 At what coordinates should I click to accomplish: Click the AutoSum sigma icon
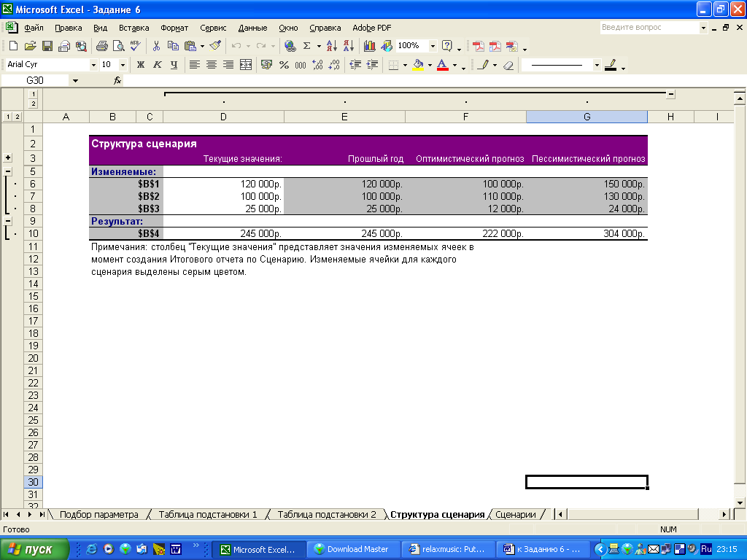click(307, 46)
